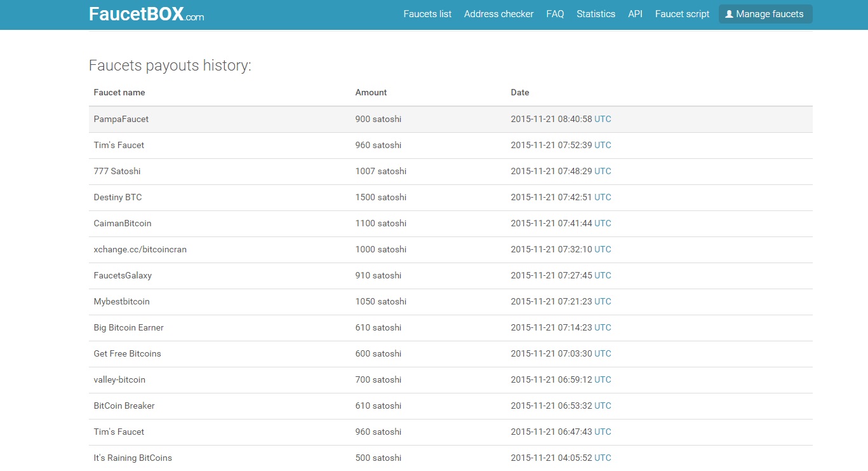
Task: Click the UTC link in PampaFaucet row
Action: click(603, 119)
